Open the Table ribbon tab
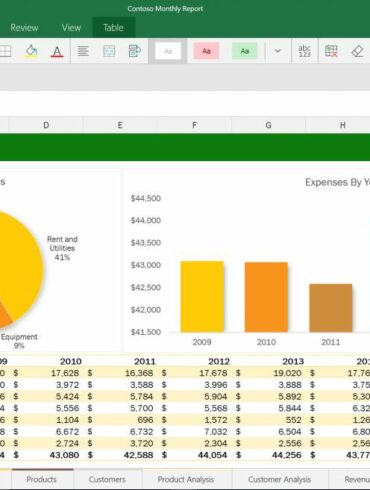Image resolution: width=370 pixels, height=490 pixels. pyautogui.click(x=113, y=28)
